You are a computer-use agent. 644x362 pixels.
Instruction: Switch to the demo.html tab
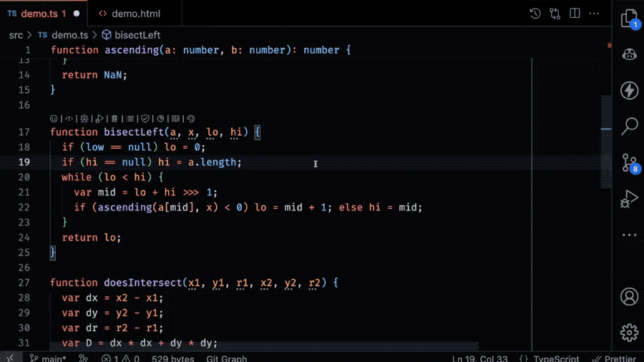(x=135, y=14)
